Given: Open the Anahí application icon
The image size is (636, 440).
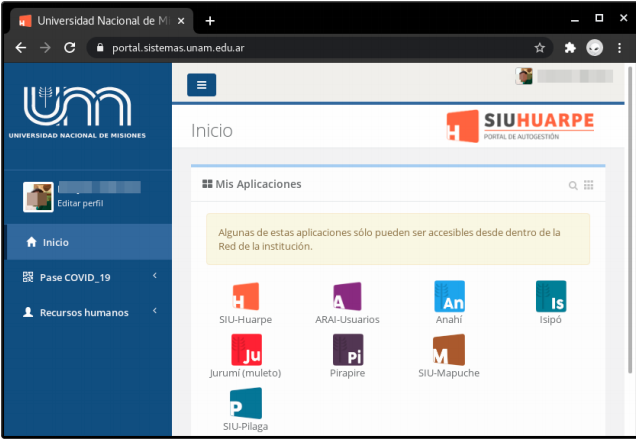Looking at the screenshot, I should 449,296.
